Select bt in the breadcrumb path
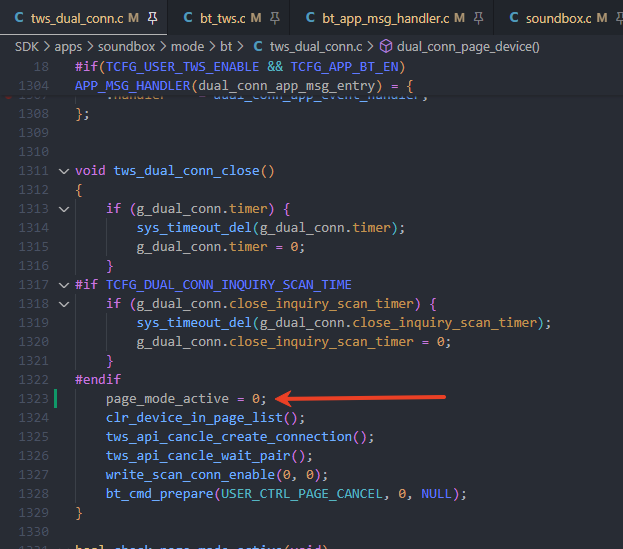Screen dimensions: 623x549 [x=226, y=46]
